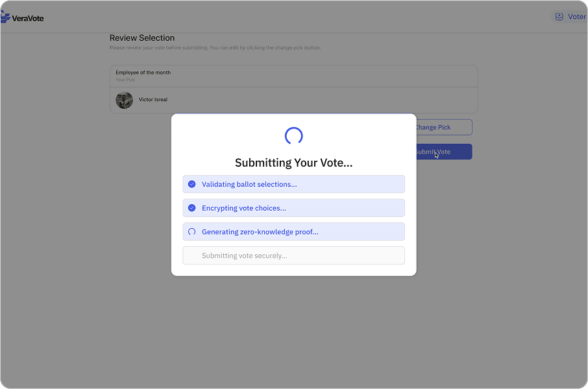Toggle the Encrypting vote choices step
588x389 pixels.
click(x=293, y=207)
